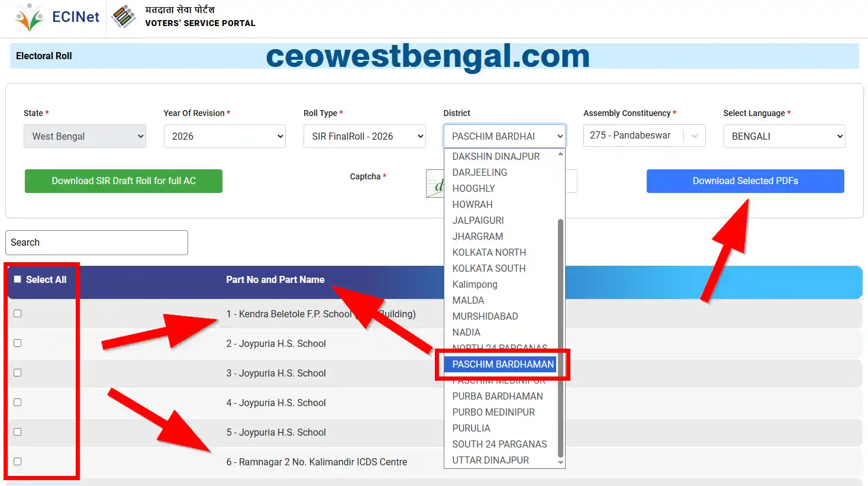
Task: Click the Download Selected PDFs button
Action: click(x=746, y=181)
